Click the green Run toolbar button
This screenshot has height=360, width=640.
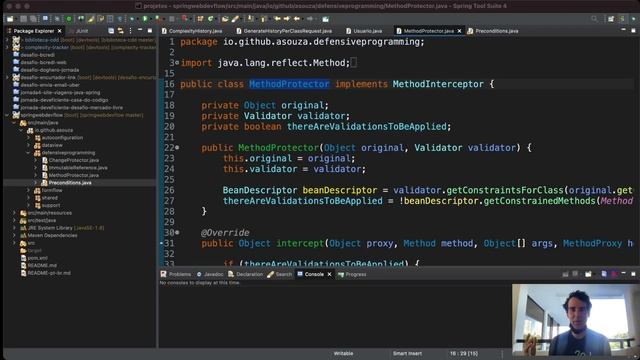[x=144, y=19]
